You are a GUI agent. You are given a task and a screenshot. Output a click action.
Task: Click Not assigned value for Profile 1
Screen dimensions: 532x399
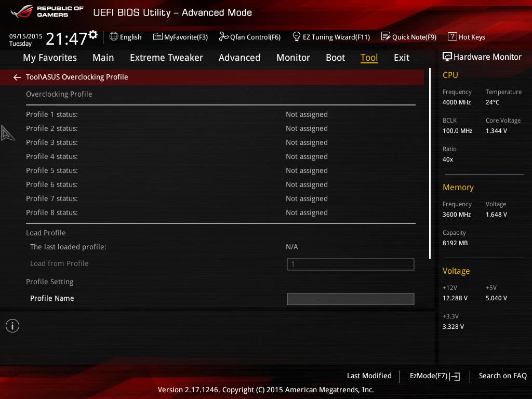point(307,114)
